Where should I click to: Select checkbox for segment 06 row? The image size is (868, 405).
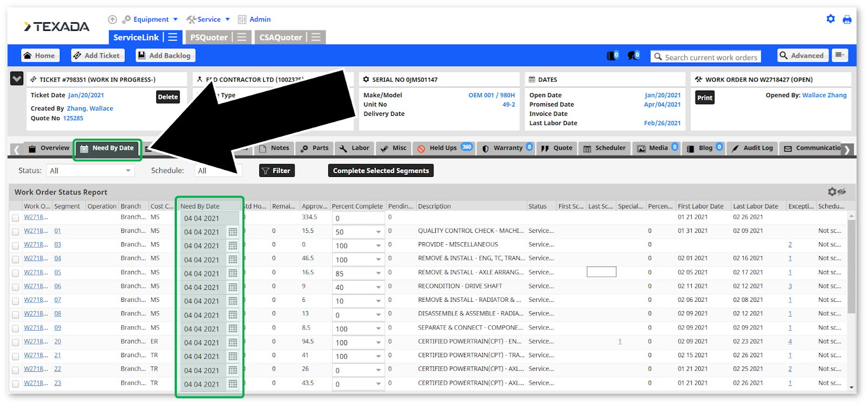[x=15, y=287]
